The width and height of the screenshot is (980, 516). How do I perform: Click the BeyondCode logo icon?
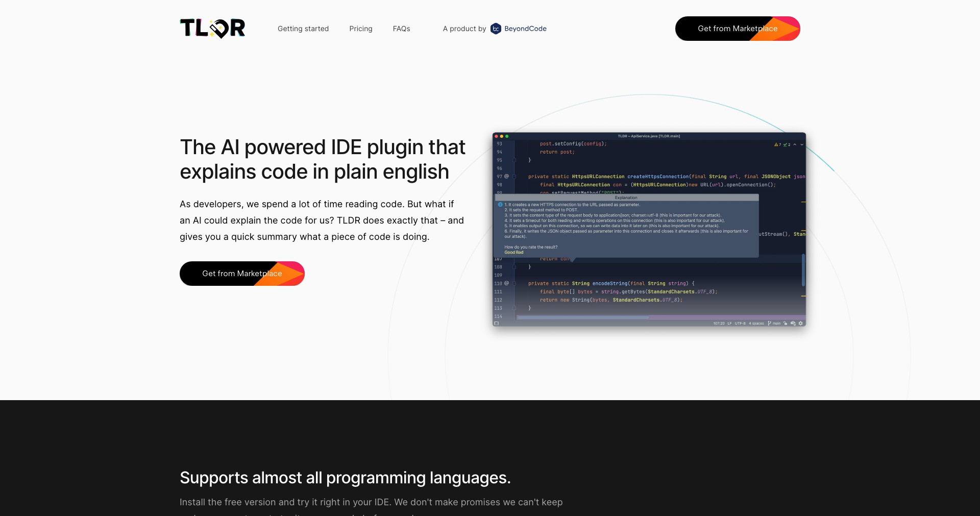pos(496,29)
